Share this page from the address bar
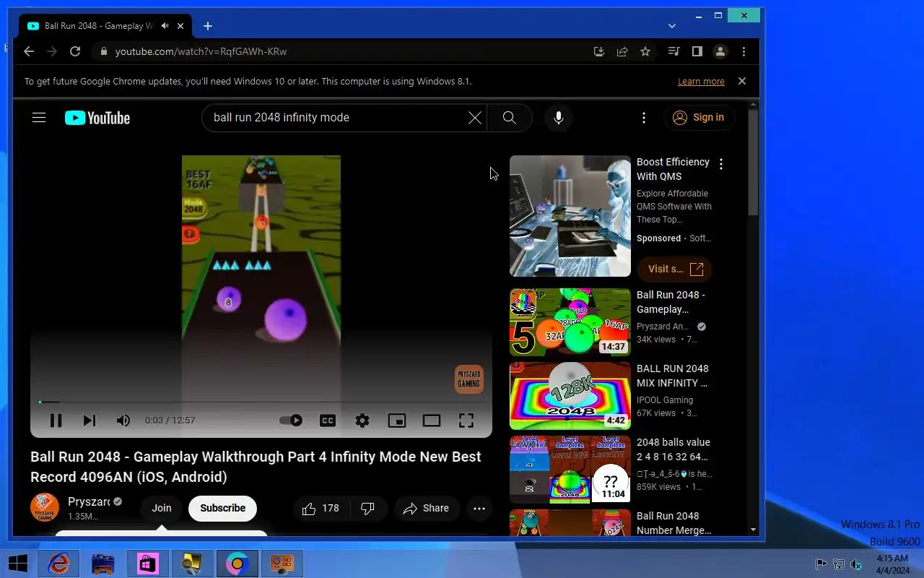The height and width of the screenshot is (578, 924). click(622, 51)
